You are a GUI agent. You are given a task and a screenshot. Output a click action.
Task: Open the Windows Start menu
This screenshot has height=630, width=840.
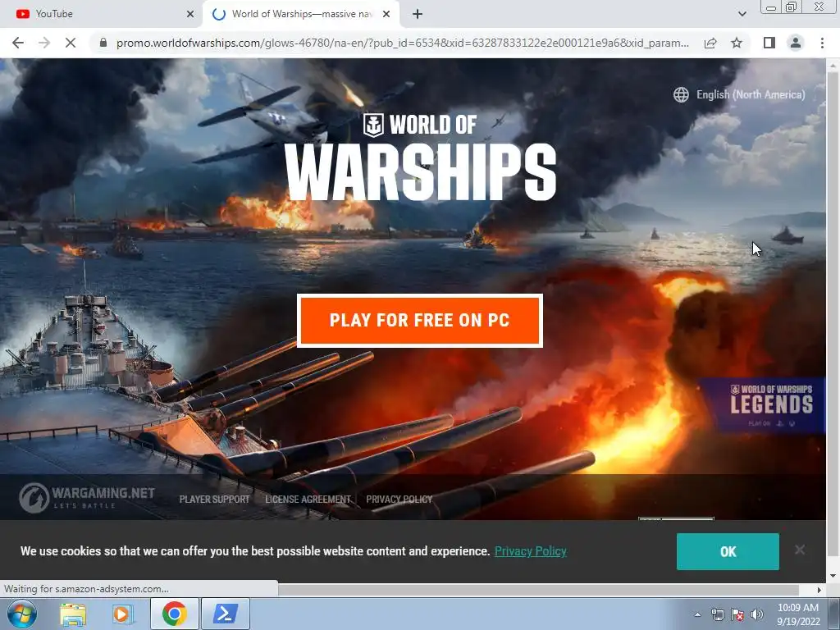click(x=22, y=614)
